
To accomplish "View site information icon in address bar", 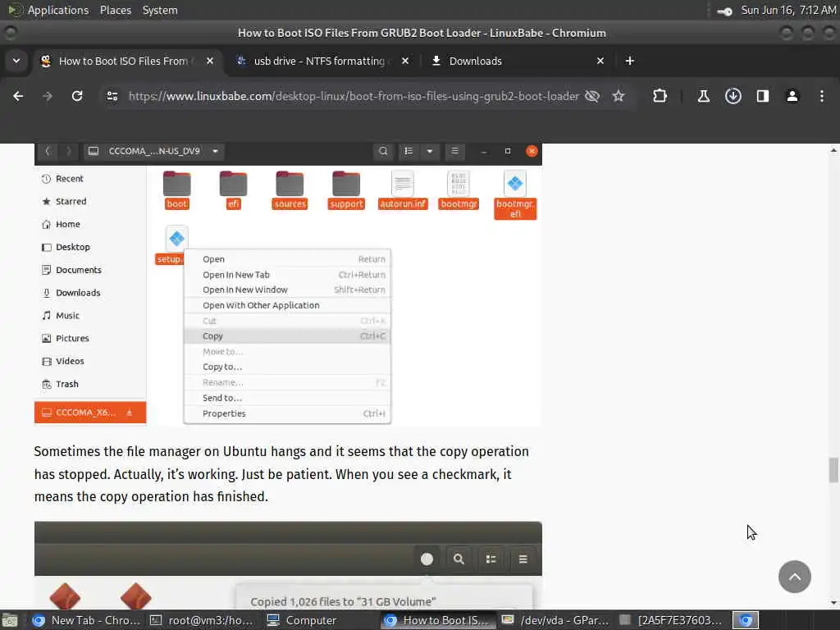I will pyautogui.click(x=112, y=96).
